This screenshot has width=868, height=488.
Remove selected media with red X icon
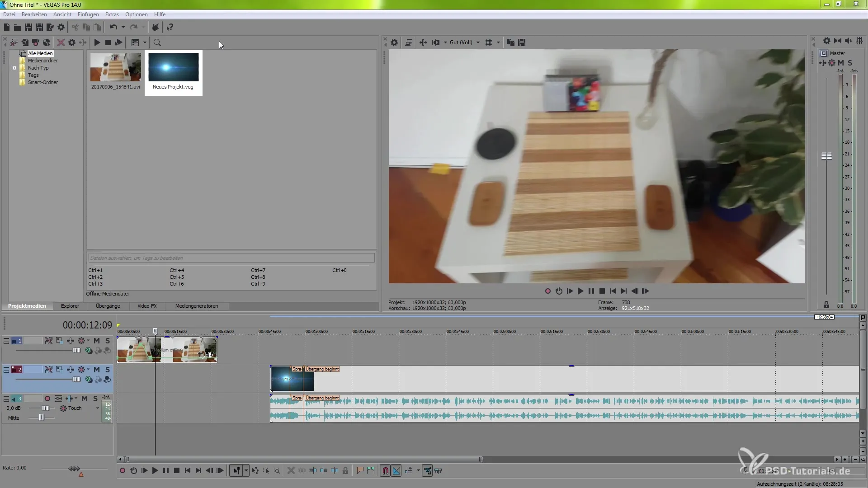tap(61, 42)
